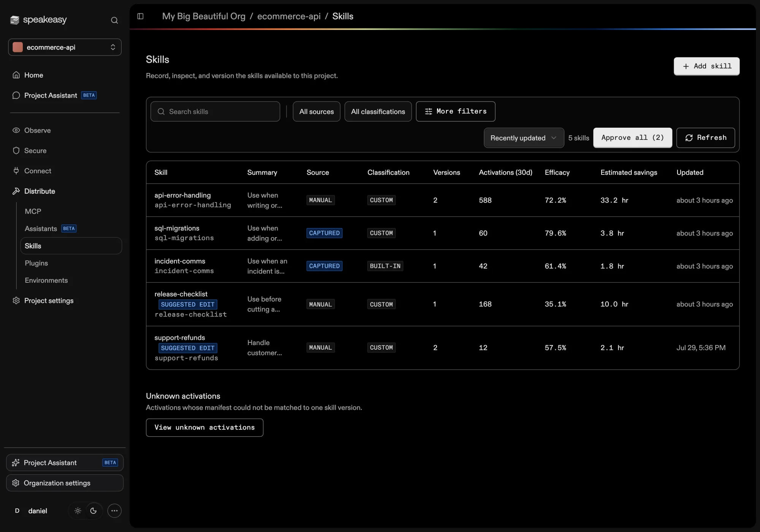
Task: Click SUGGESTED EDIT badge on release-checklist
Action: tap(188, 304)
